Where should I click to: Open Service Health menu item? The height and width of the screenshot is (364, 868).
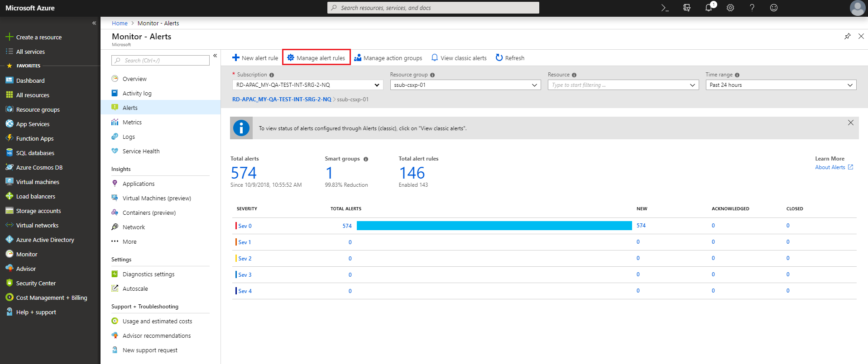point(141,151)
